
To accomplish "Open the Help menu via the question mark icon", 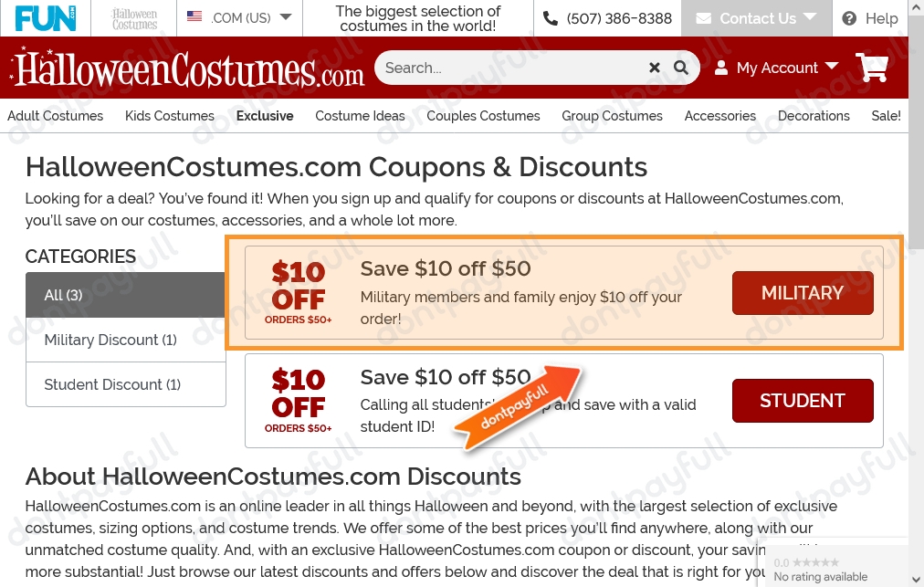I will tap(850, 18).
